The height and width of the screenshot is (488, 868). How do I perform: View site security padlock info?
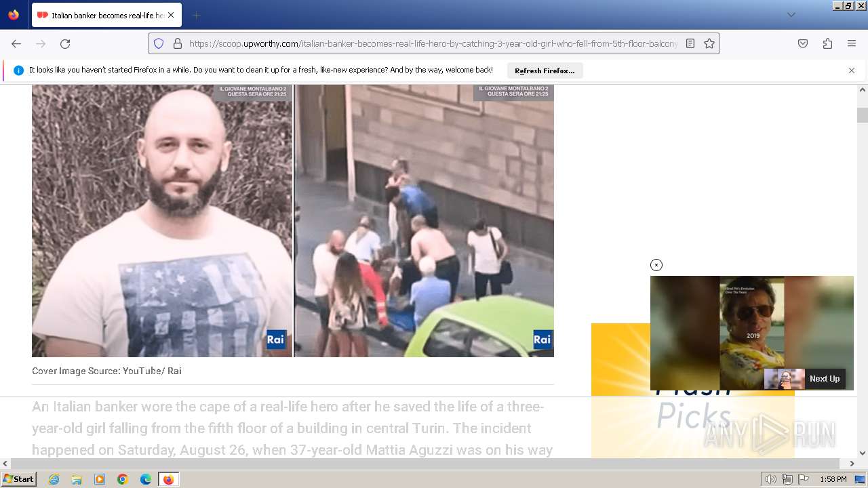[x=178, y=43]
